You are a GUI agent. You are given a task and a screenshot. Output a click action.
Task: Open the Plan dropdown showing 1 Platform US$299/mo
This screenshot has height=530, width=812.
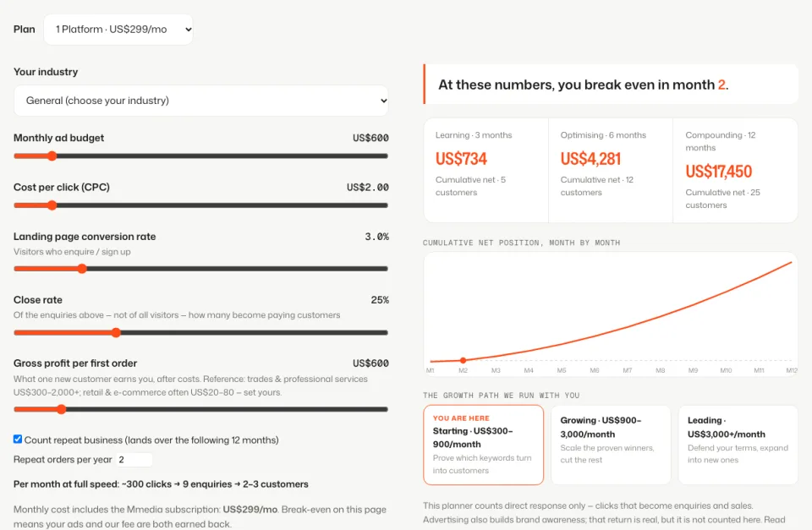[118, 30]
